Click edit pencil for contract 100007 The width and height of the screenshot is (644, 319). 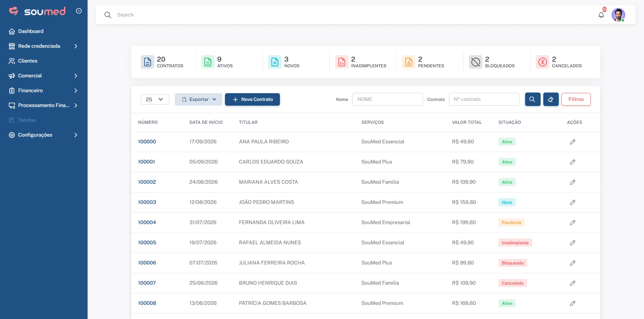(573, 283)
